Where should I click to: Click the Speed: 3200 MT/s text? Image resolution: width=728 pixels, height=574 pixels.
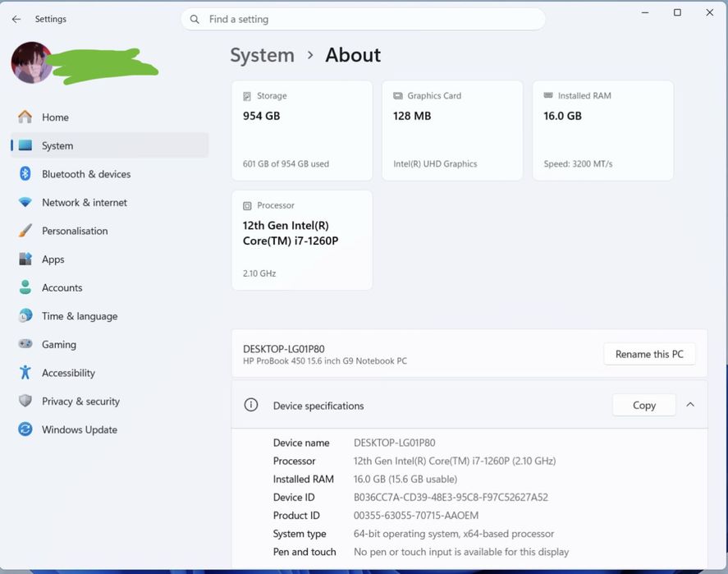[x=578, y=163]
